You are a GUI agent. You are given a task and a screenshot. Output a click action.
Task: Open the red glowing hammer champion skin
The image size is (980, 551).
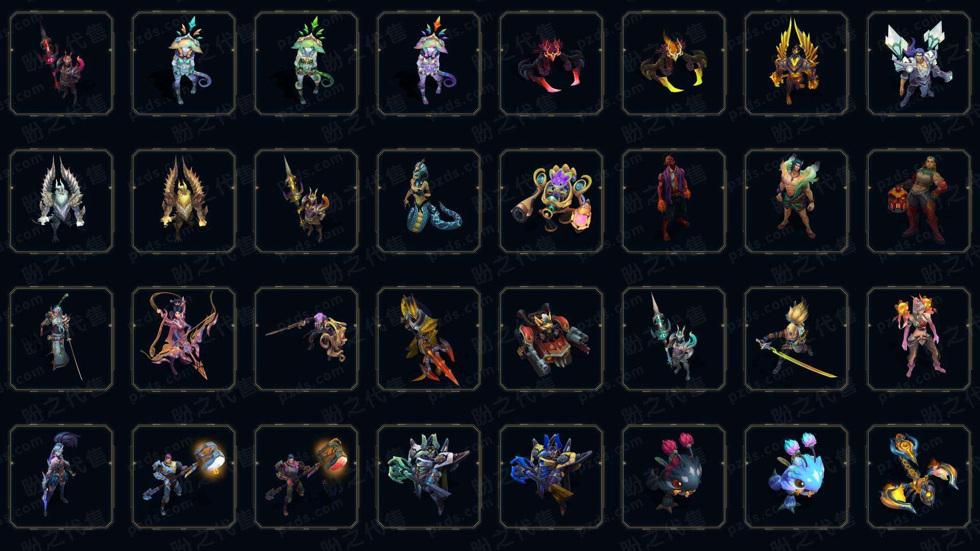306,477
